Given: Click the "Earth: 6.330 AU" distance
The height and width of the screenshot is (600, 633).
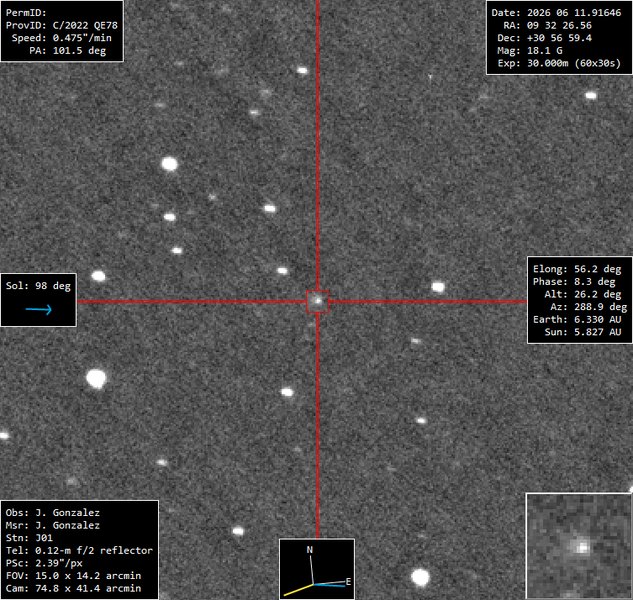Looking at the screenshot, I should coord(577,319).
